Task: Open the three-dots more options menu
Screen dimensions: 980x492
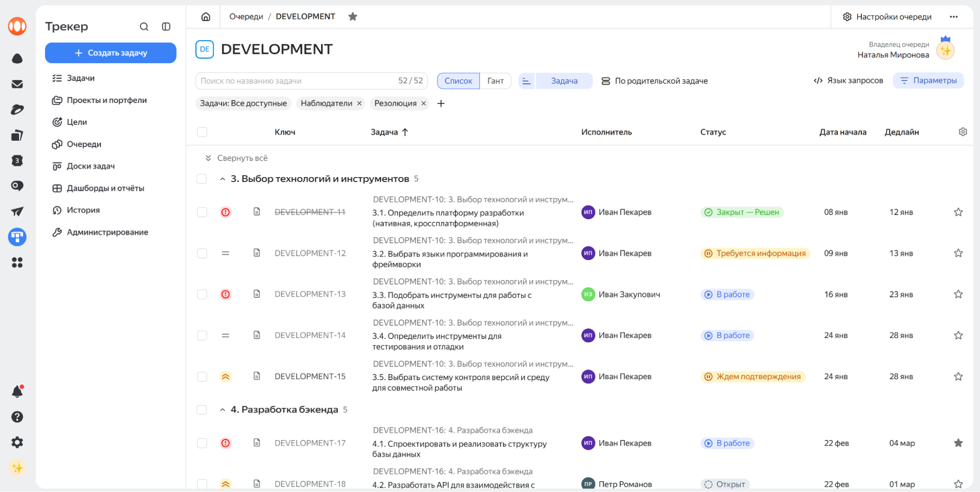Action: [x=954, y=17]
